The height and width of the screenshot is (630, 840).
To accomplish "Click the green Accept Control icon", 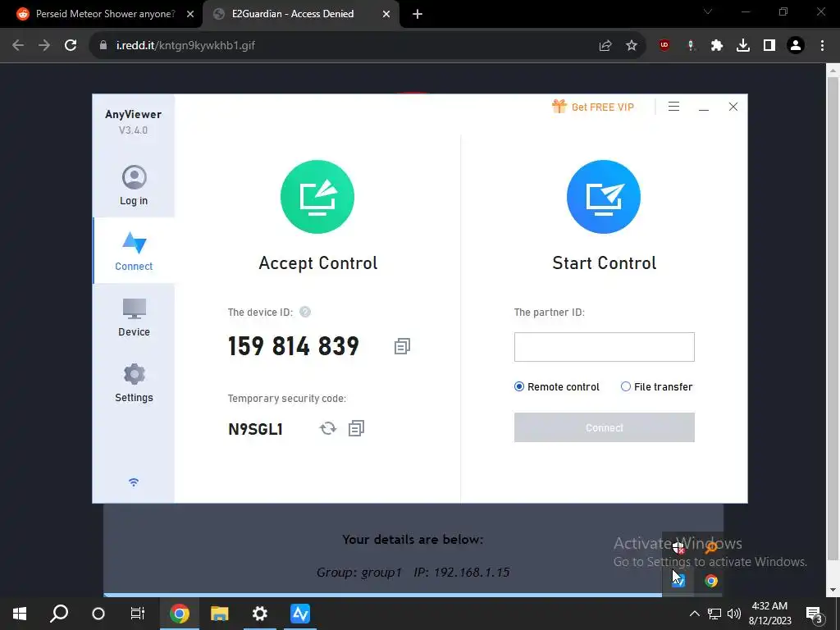I will 317,197.
